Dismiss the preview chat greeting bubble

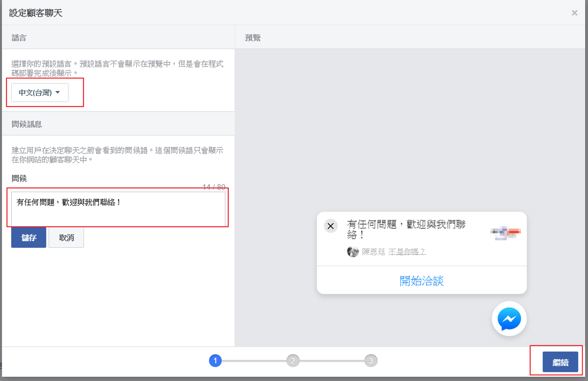click(x=331, y=226)
